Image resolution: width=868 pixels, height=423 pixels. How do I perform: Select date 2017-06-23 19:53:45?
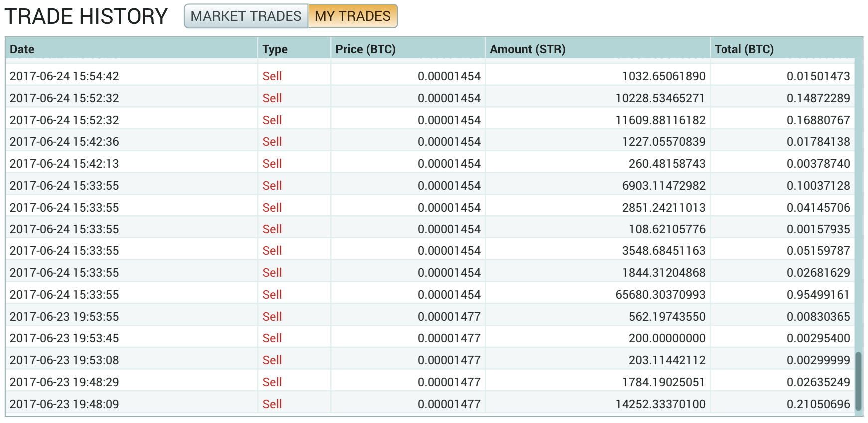click(x=64, y=338)
